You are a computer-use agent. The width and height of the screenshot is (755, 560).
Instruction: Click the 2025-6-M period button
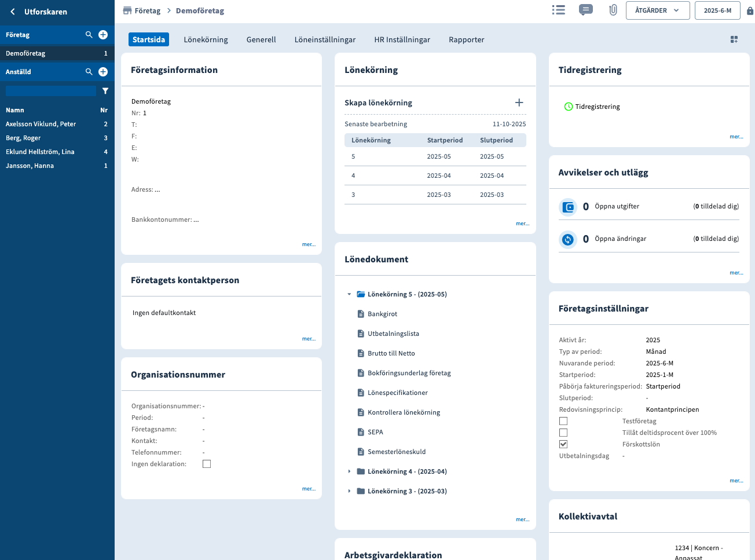point(717,10)
